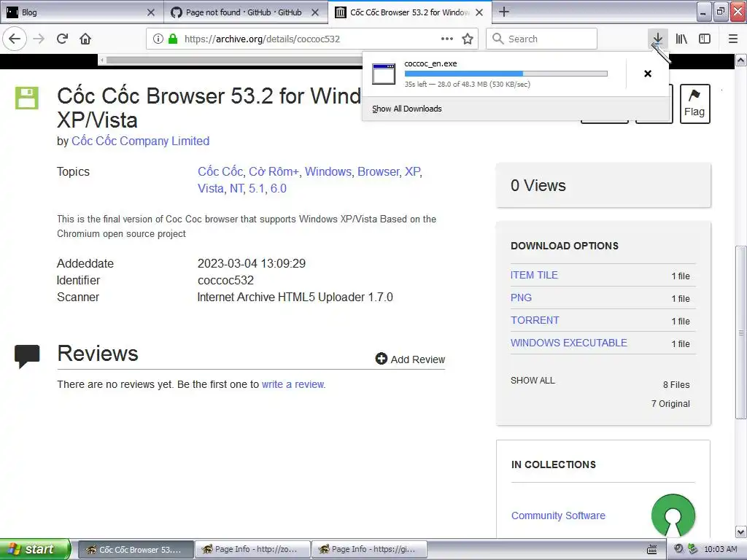Image resolution: width=747 pixels, height=560 pixels.
Task: Open the Community Software collection link
Action: (558, 516)
